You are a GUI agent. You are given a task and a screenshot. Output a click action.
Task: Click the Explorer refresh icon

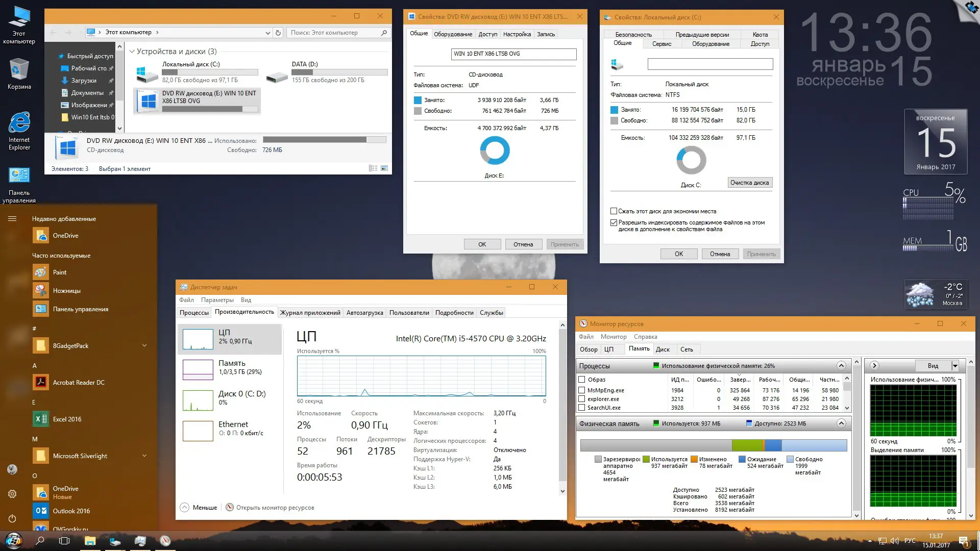[278, 33]
